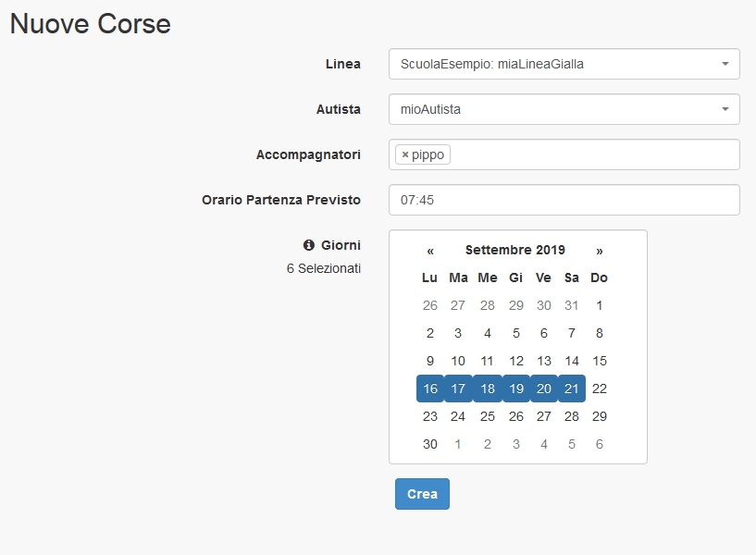Select day 9 in the calendar
756x555 pixels.
pyautogui.click(x=430, y=361)
